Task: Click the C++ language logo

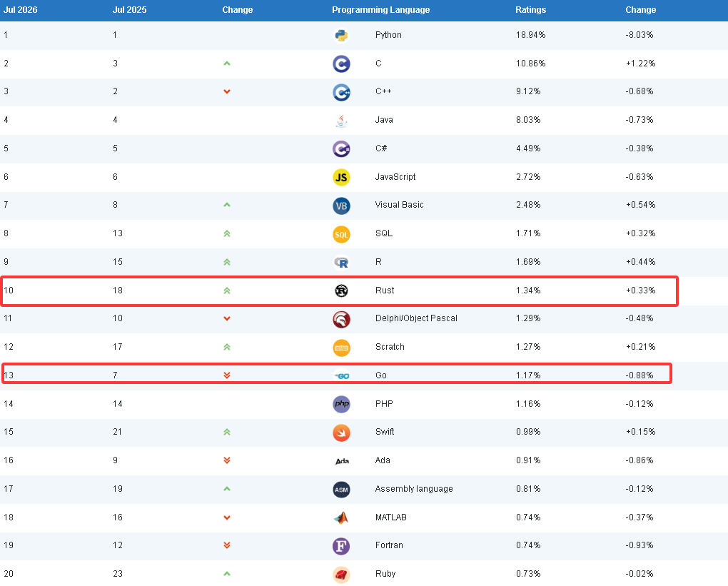Action: coord(341,92)
